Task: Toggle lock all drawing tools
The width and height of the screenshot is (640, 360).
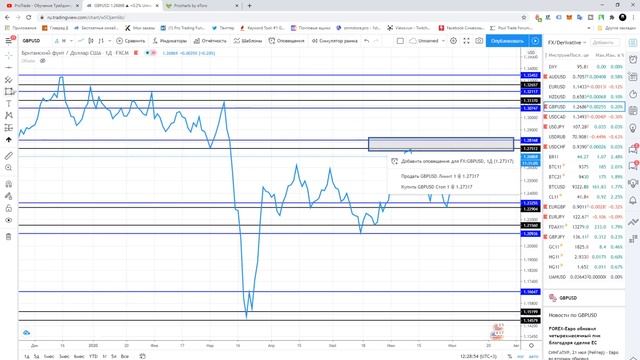Action: coord(9,208)
